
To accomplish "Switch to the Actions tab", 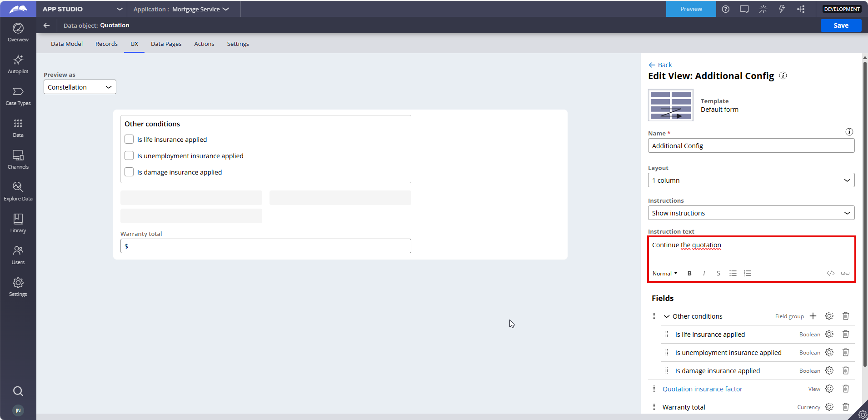I will (x=204, y=44).
